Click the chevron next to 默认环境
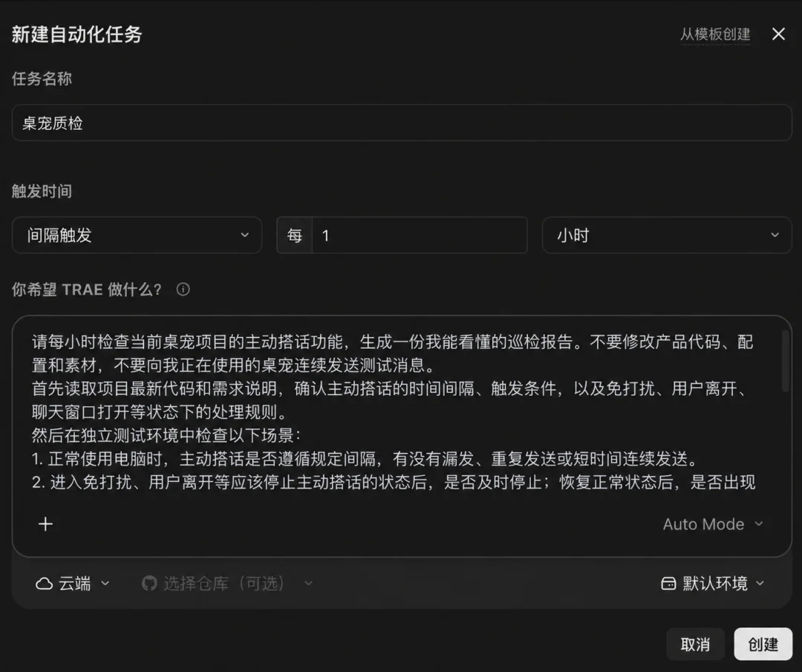The image size is (802, 672). click(x=760, y=583)
